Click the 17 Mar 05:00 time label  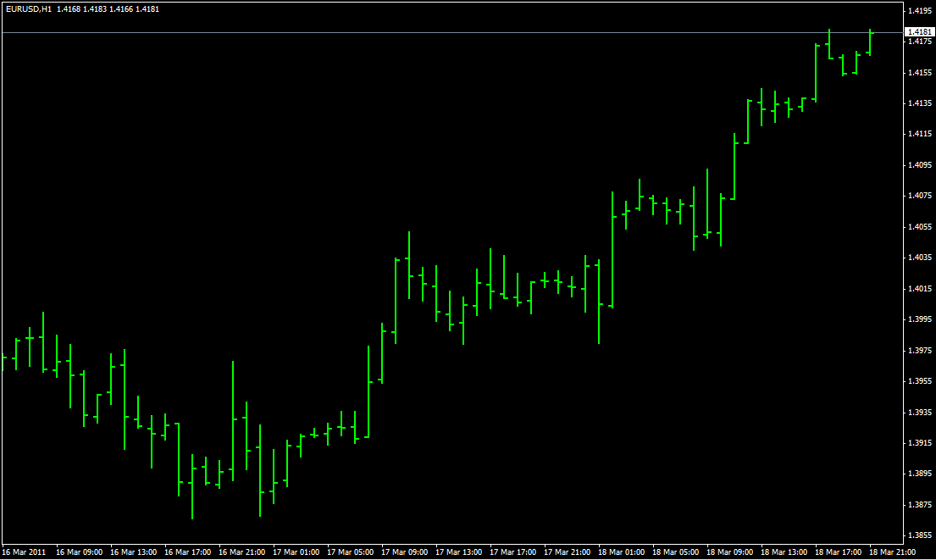351,552
